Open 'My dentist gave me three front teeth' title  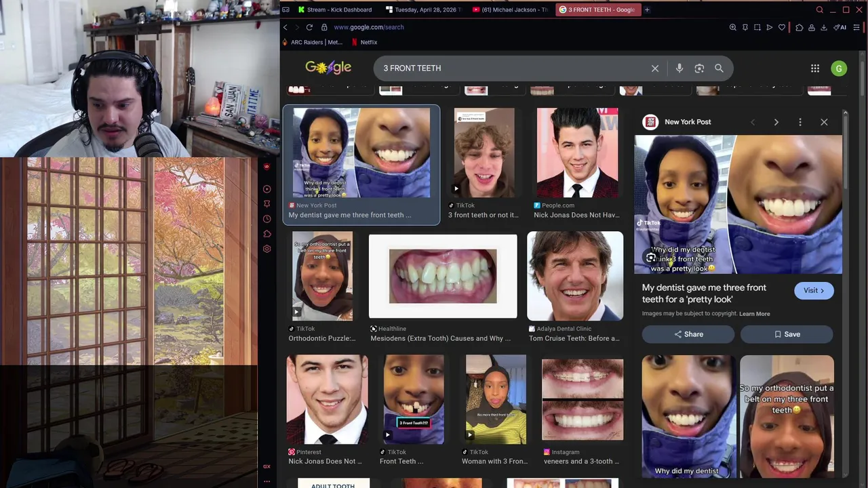[x=704, y=293]
